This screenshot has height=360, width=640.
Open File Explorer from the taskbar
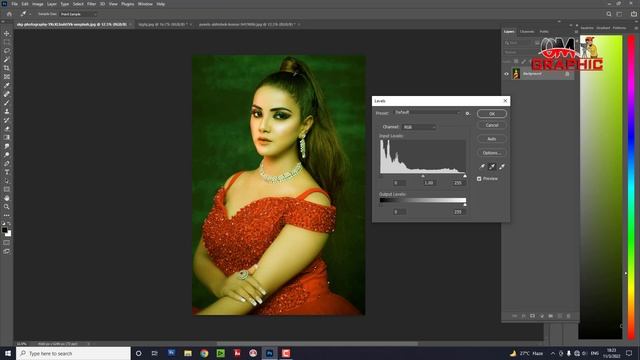188,353
